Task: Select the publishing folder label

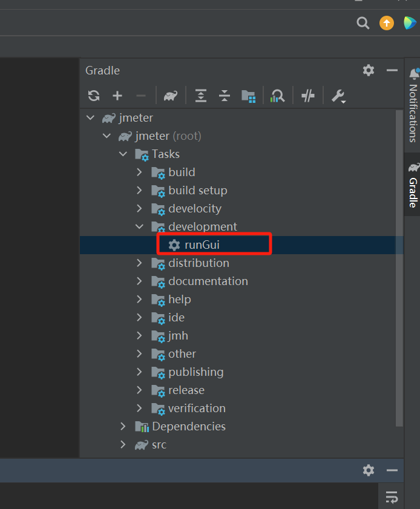Action: 195,372
